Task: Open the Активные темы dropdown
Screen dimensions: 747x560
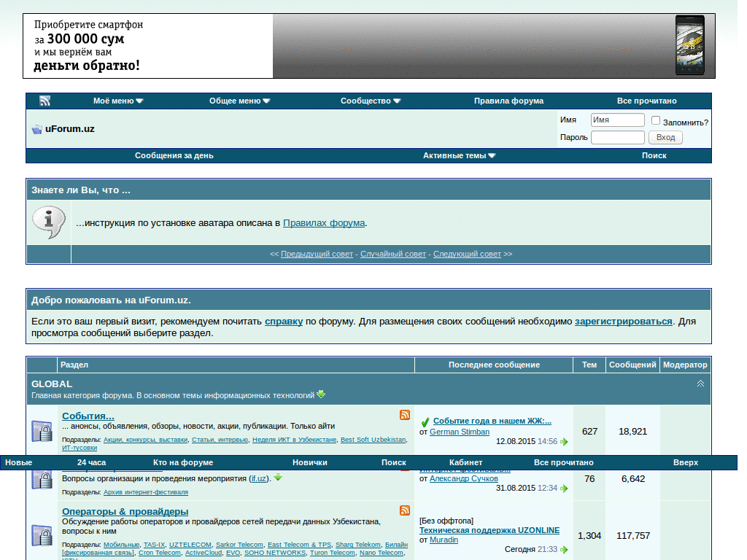Action: point(460,156)
